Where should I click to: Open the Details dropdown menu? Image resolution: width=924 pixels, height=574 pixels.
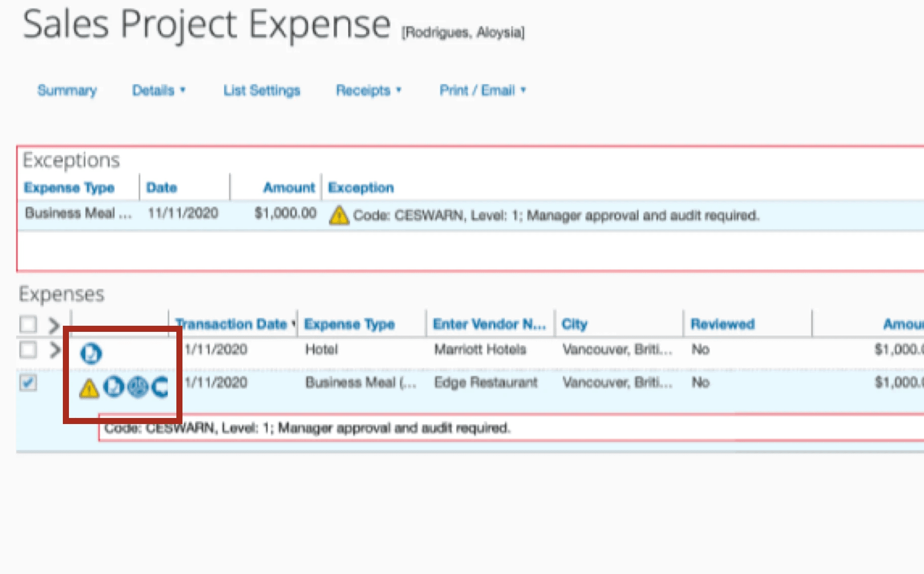[x=159, y=91]
